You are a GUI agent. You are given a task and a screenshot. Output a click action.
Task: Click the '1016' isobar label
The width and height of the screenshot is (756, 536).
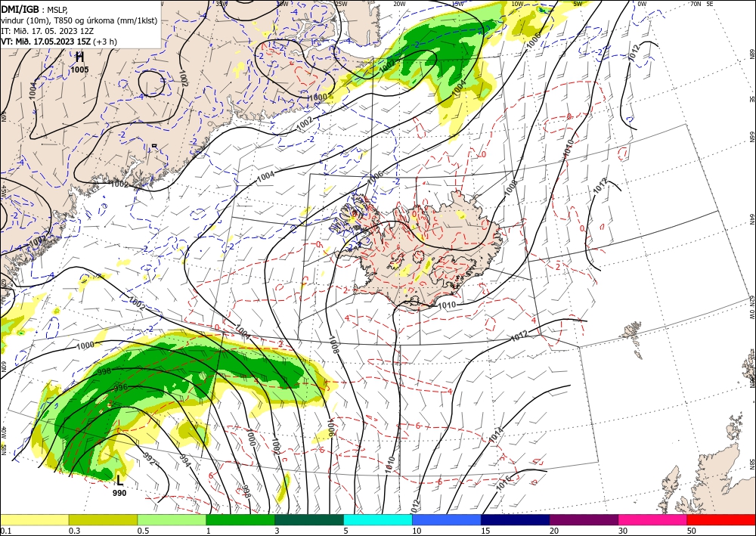coord(503,483)
